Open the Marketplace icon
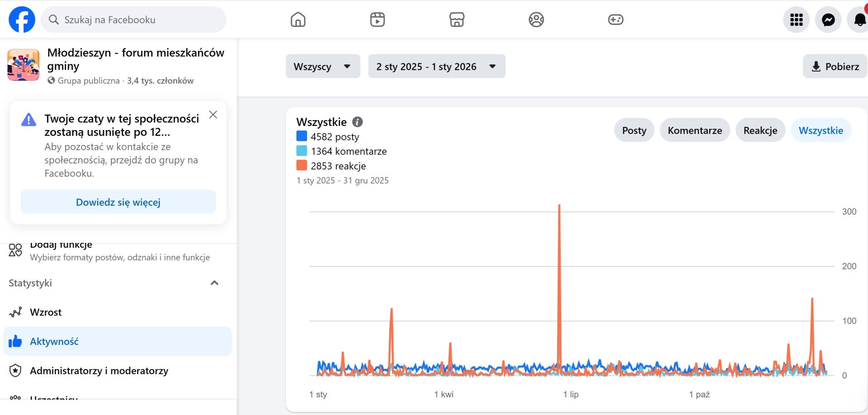868x415 pixels. pyautogui.click(x=457, y=19)
